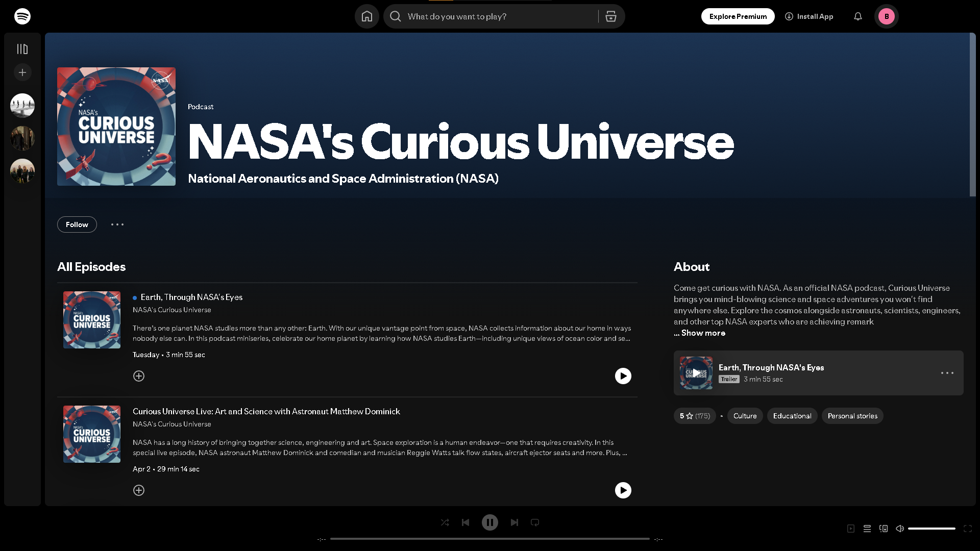The height and width of the screenshot is (551, 980).
Task: Adjust the volume slider
Action: pos(931,529)
